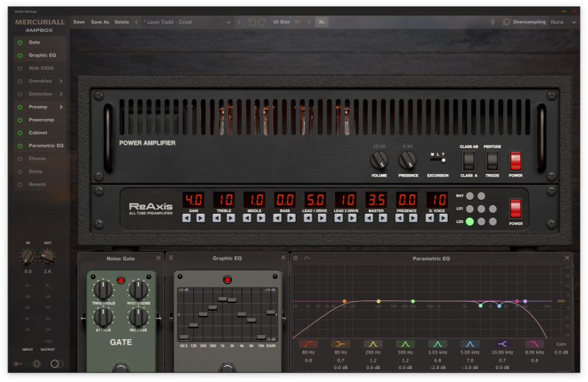The image size is (588, 382).
Task: Click the power amplifier Presence knob
Action: pyautogui.click(x=407, y=160)
